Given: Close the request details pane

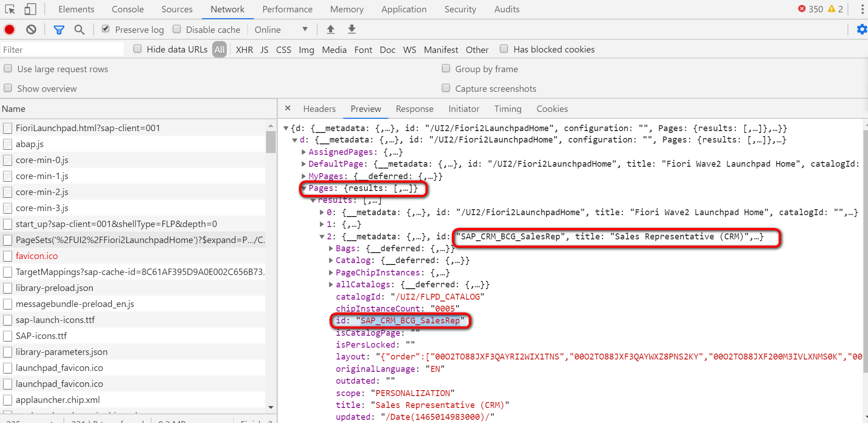Looking at the screenshot, I should (x=288, y=108).
